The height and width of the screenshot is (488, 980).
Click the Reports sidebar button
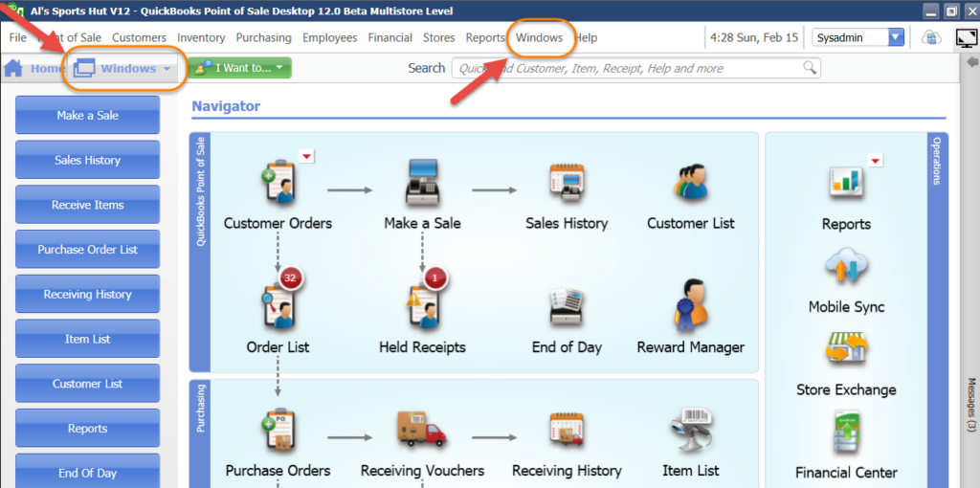87,428
